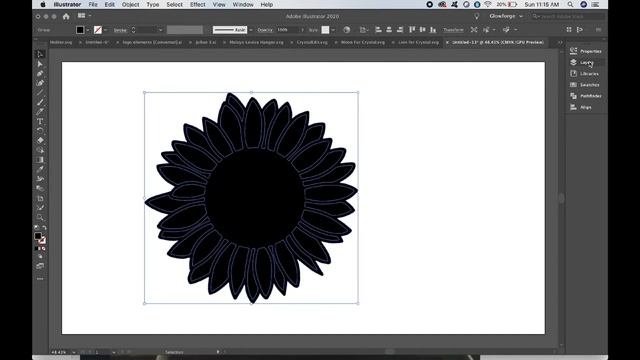Image resolution: width=640 pixels, height=360 pixels.
Task: Select the Artboard tool
Action: click(40, 198)
